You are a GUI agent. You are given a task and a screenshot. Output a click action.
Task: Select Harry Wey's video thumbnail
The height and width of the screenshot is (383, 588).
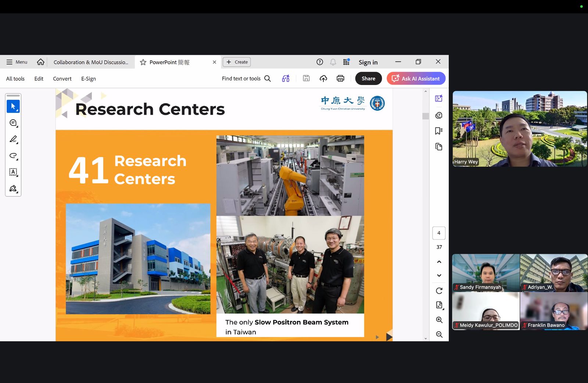pyautogui.click(x=520, y=129)
